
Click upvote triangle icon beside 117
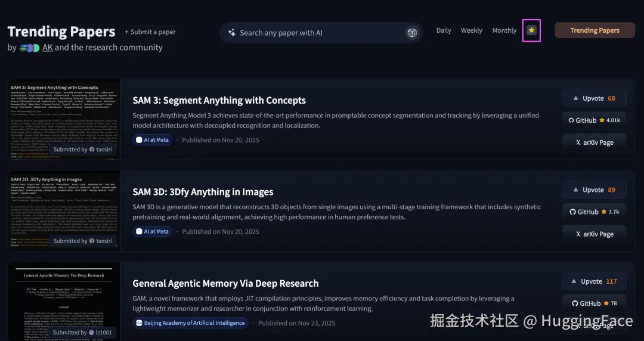(574, 281)
